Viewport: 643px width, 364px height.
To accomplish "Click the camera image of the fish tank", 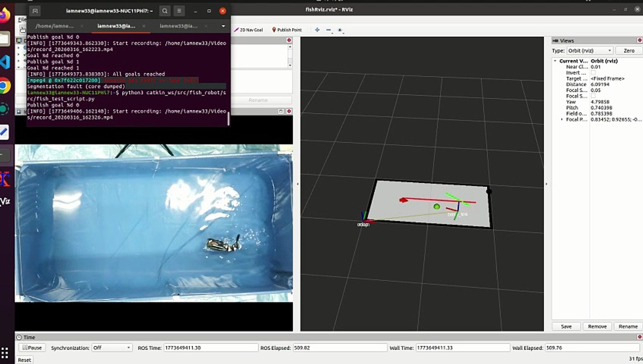I will tap(154, 223).
